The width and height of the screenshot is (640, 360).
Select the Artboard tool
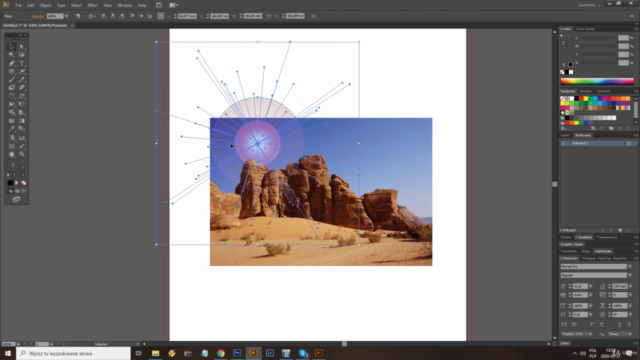tap(11, 146)
